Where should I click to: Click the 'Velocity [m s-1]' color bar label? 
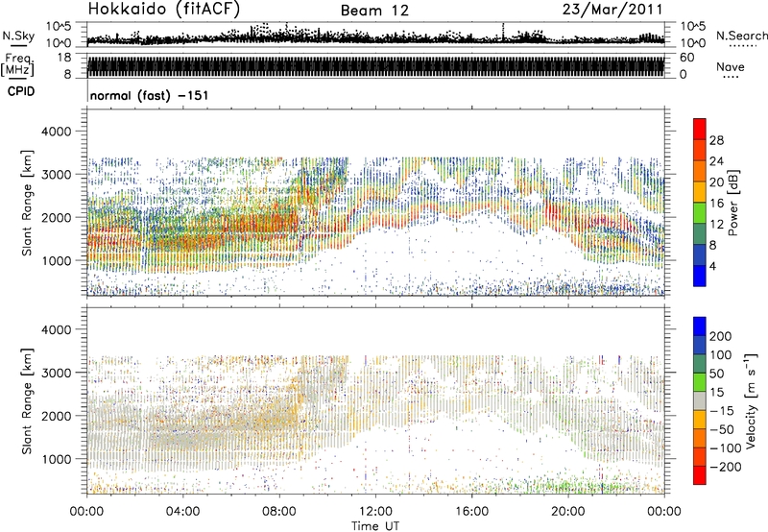point(752,400)
